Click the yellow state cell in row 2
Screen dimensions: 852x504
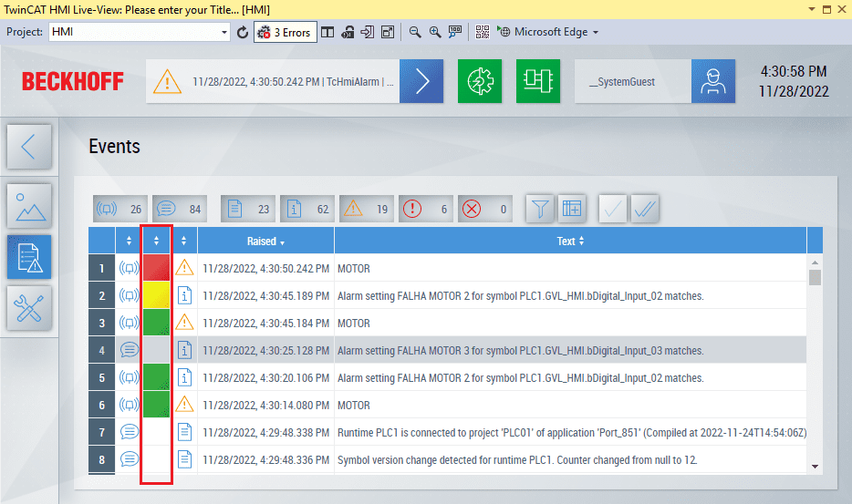[157, 295]
